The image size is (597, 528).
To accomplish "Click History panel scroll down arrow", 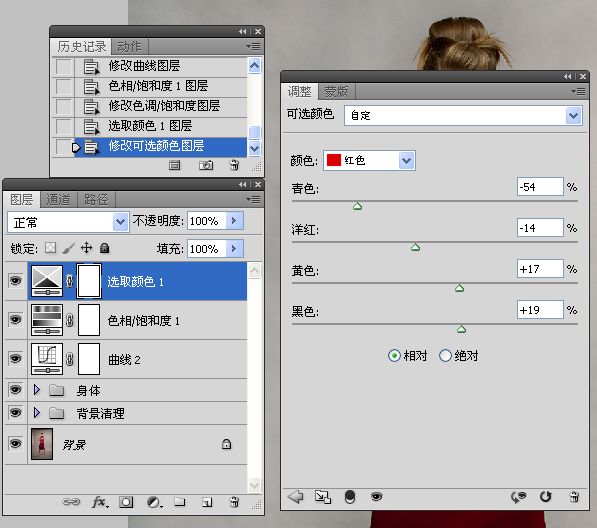I will [254, 148].
